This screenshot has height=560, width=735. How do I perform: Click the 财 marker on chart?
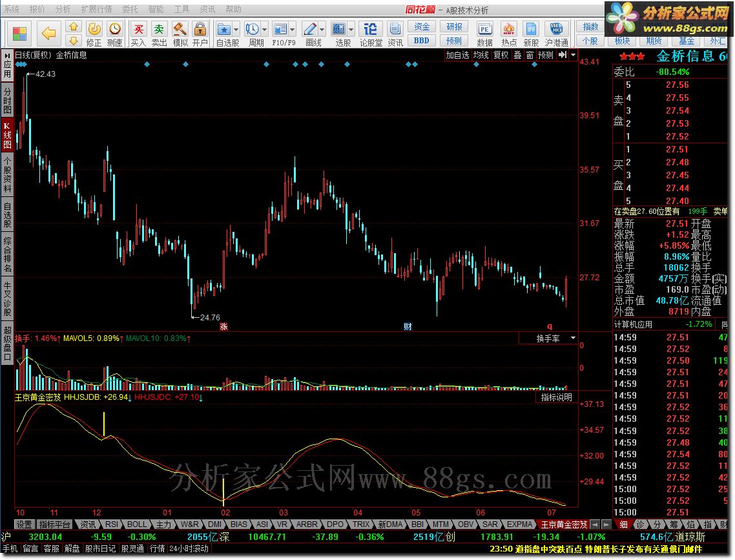point(408,327)
